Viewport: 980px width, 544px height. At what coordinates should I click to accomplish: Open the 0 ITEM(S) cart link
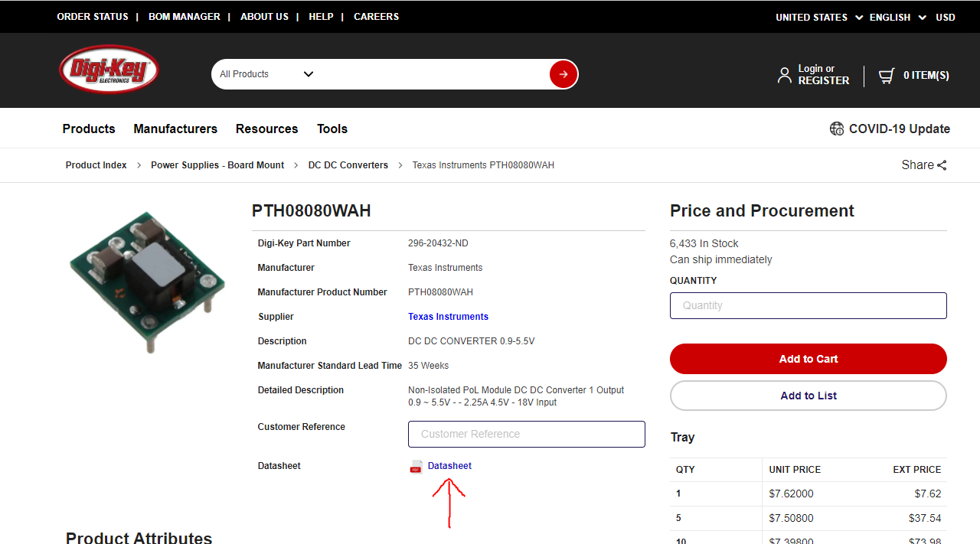(926, 75)
